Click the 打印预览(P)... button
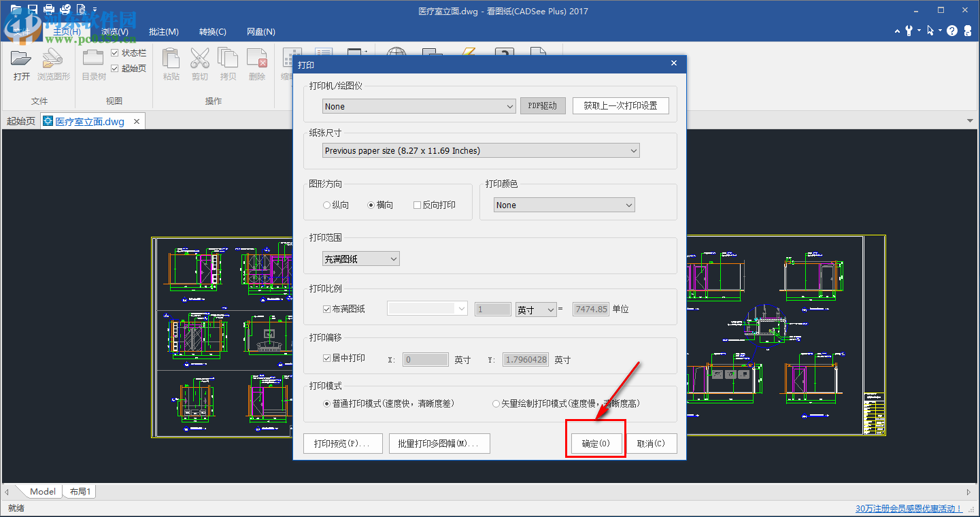Viewport: 980px width, 517px height. click(x=343, y=444)
